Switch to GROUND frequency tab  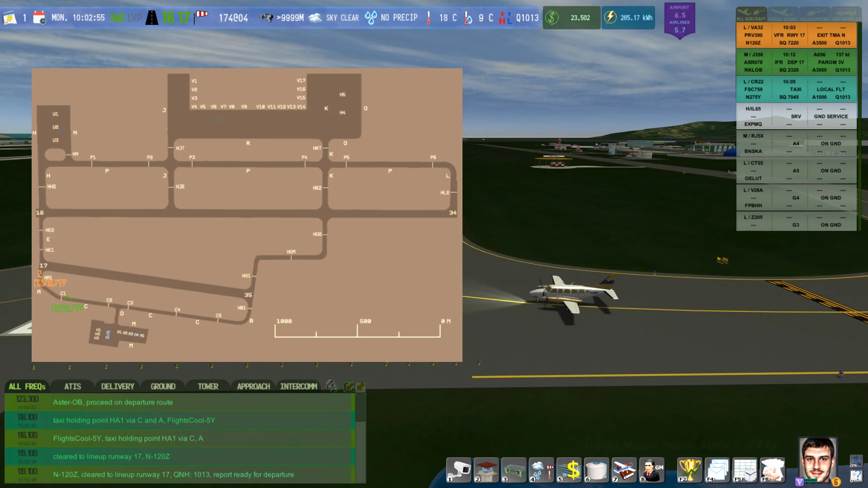point(163,386)
